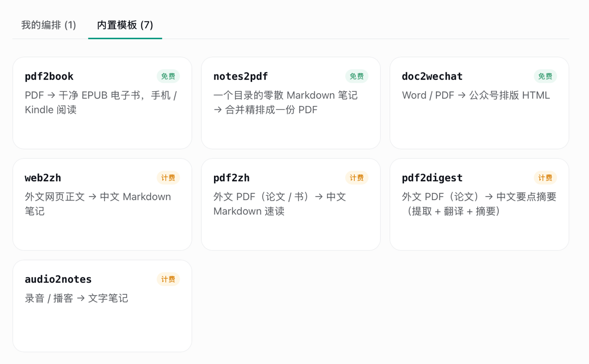This screenshot has width=589, height=364.
Task: Open the audio2notes template card
Action: point(102,306)
